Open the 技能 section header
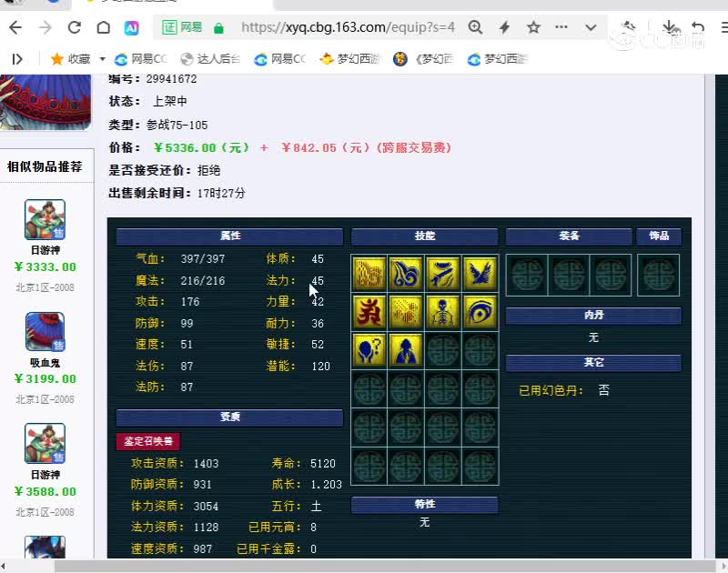Viewport: 728px width, 573px height. pyautogui.click(x=424, y=236)
